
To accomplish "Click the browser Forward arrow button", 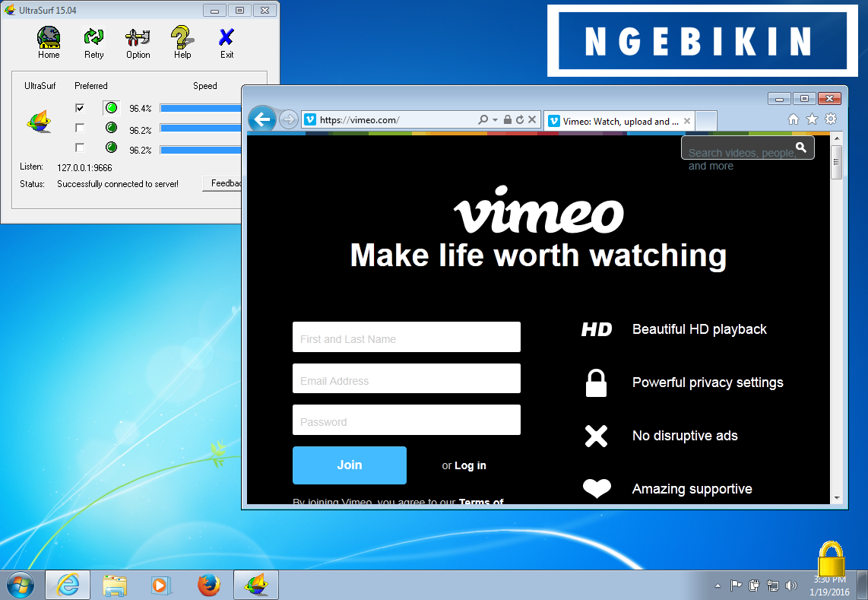I will click(288, 119).
